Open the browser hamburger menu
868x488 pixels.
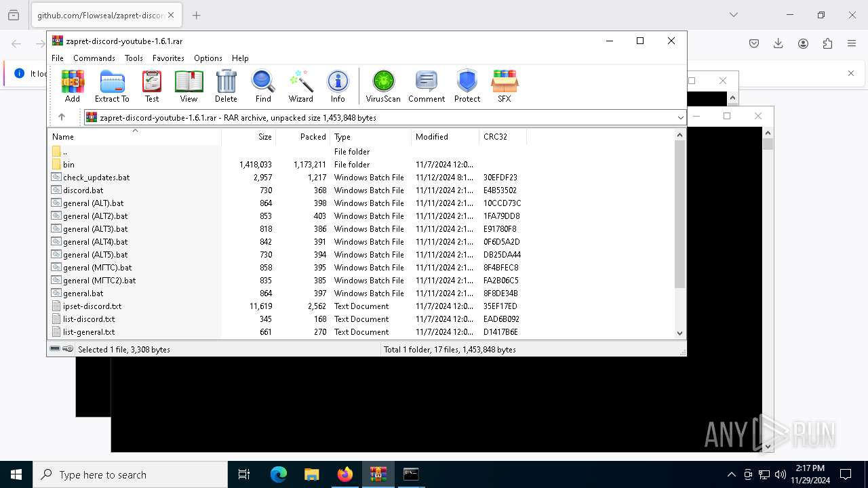click(852, 43)
